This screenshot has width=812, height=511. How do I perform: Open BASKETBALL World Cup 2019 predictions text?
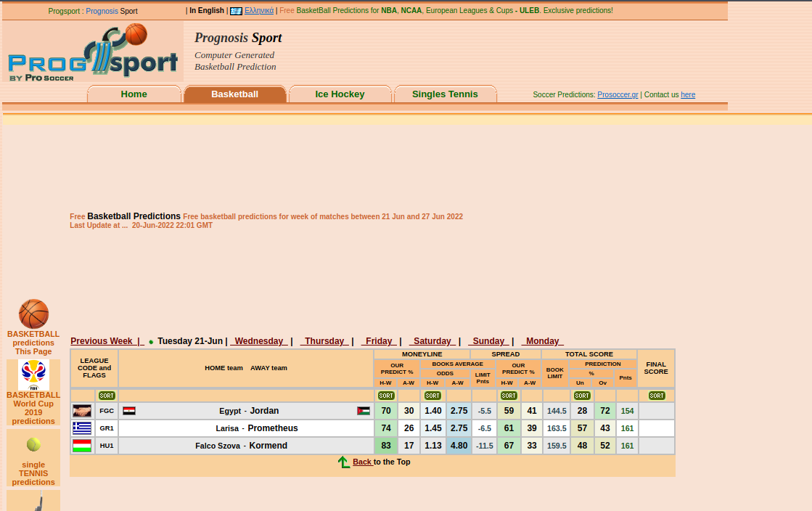pos(33,408)
